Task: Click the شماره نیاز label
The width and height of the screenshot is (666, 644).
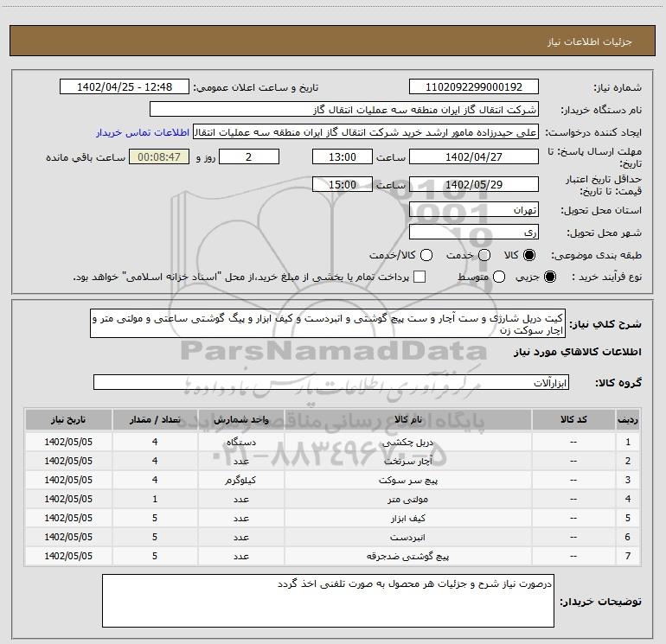Action: tap(618, 88)
